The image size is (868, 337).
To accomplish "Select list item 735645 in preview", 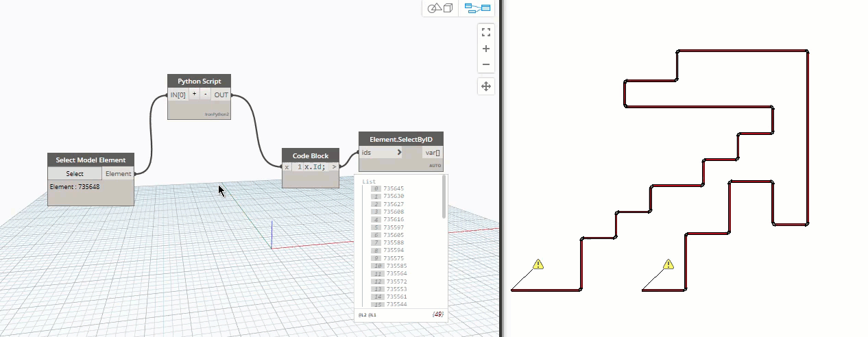I will pos(393,188).
